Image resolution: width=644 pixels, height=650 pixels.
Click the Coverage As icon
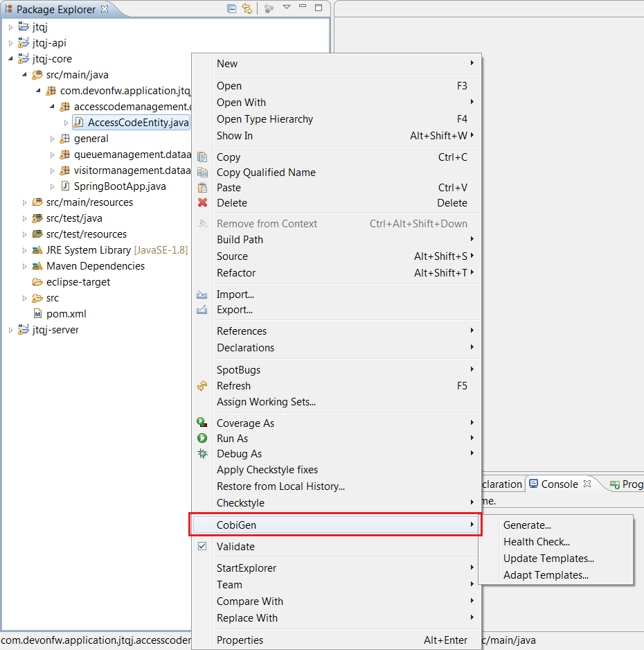coord(203,423)
